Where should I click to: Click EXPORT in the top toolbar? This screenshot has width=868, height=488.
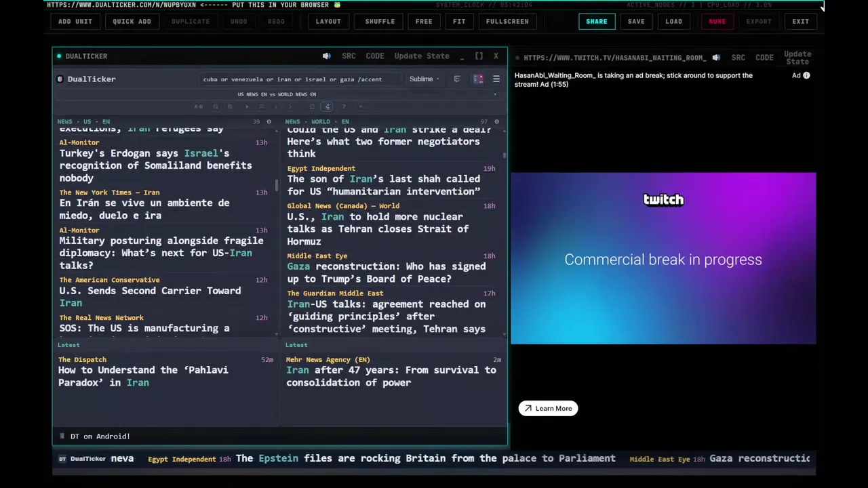(759, 21)
